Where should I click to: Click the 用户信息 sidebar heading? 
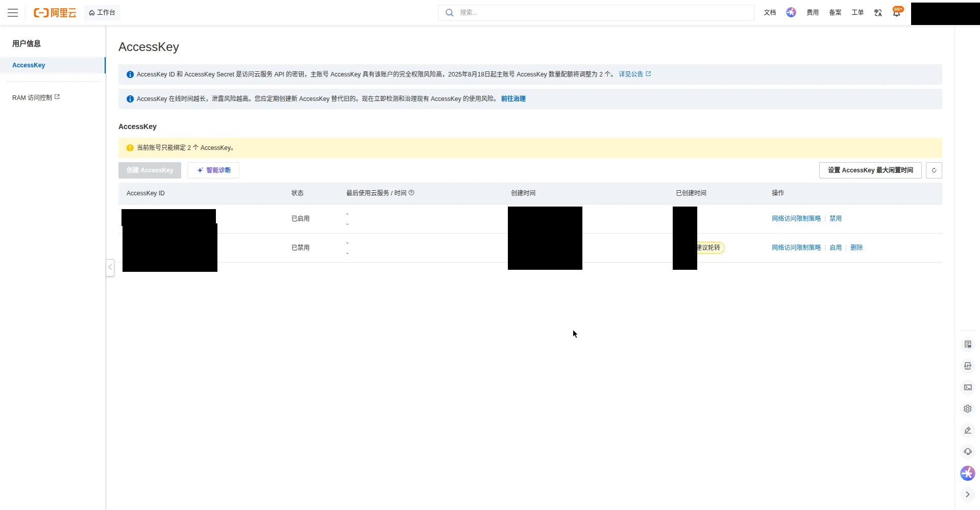(x=27, y=44)
